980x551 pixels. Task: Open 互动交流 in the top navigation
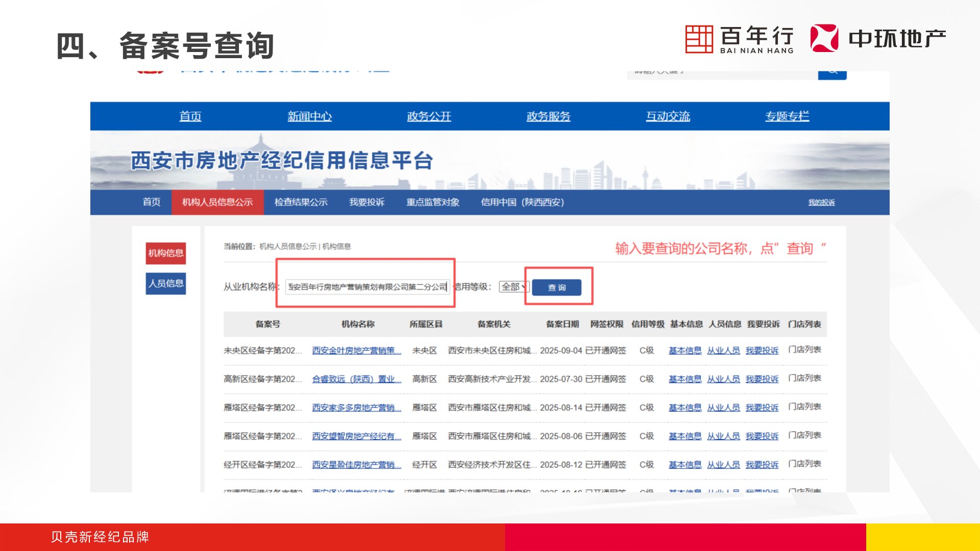point(668,116)
